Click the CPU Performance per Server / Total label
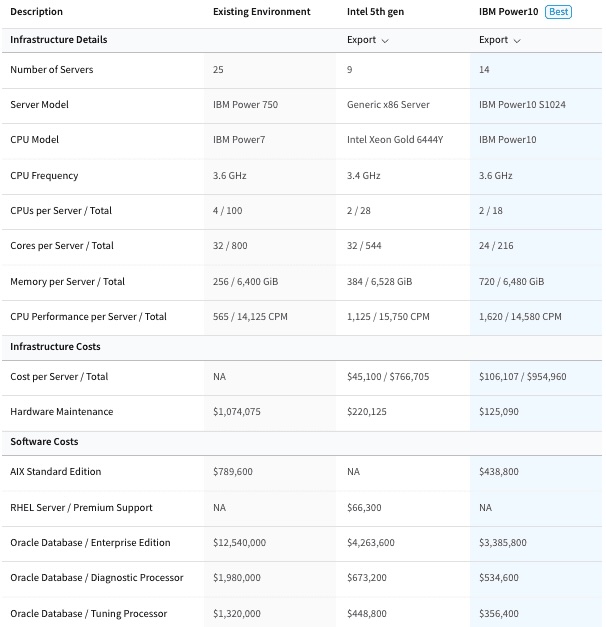Screen dimensions: 606x627 88,317
